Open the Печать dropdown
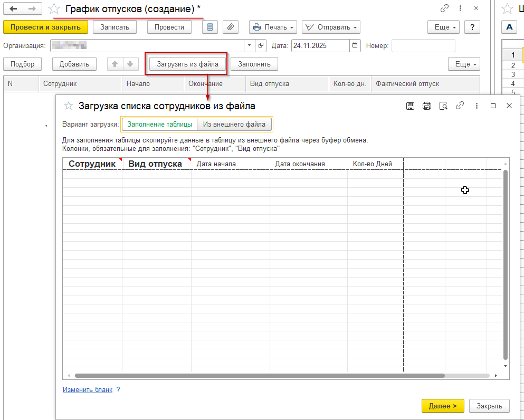 [x=273, y=27]
